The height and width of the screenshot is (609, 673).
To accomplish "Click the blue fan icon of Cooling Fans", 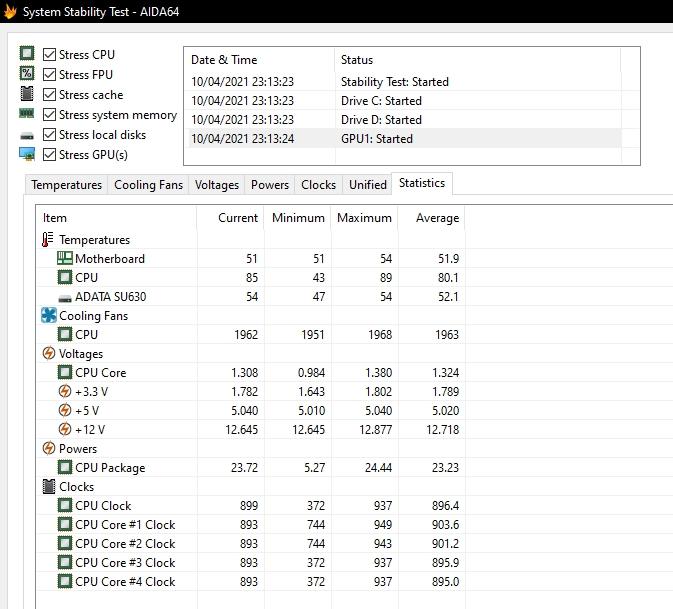I will pyautogui.click(x=49, y=315).
